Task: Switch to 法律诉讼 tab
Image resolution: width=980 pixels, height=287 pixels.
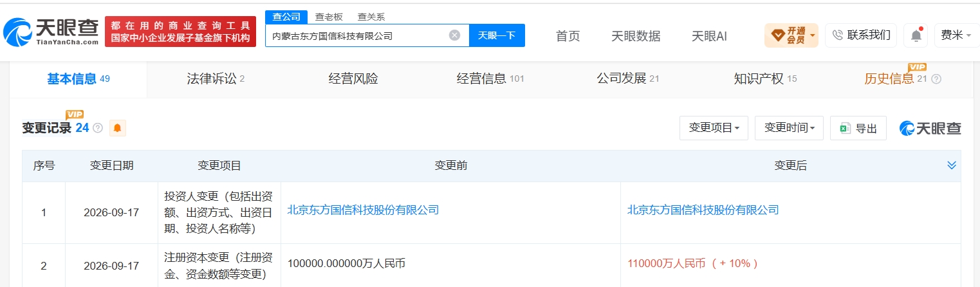Action: pyautogui.click(x=216, y=79)
